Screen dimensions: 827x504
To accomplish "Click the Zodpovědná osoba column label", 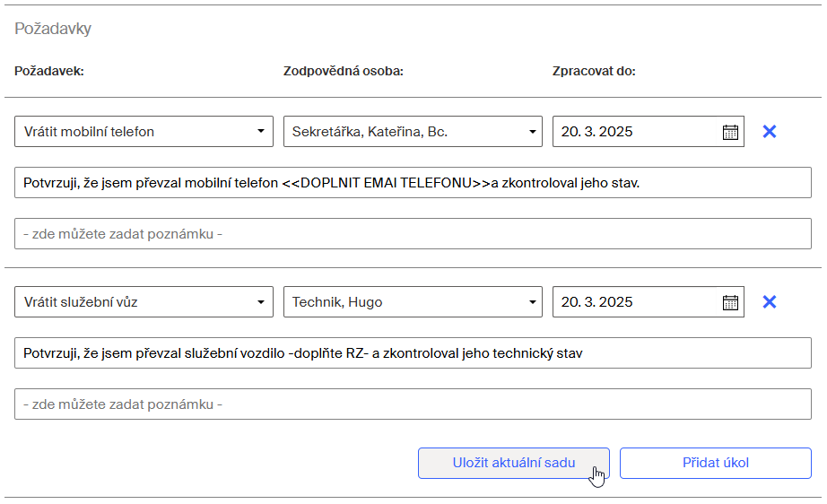I will (344, 71).
